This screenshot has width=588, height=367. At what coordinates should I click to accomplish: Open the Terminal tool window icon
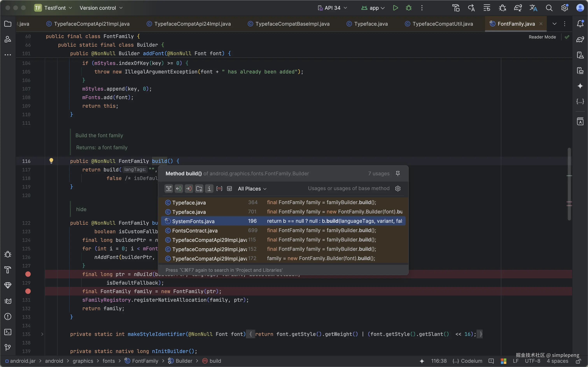8,332
